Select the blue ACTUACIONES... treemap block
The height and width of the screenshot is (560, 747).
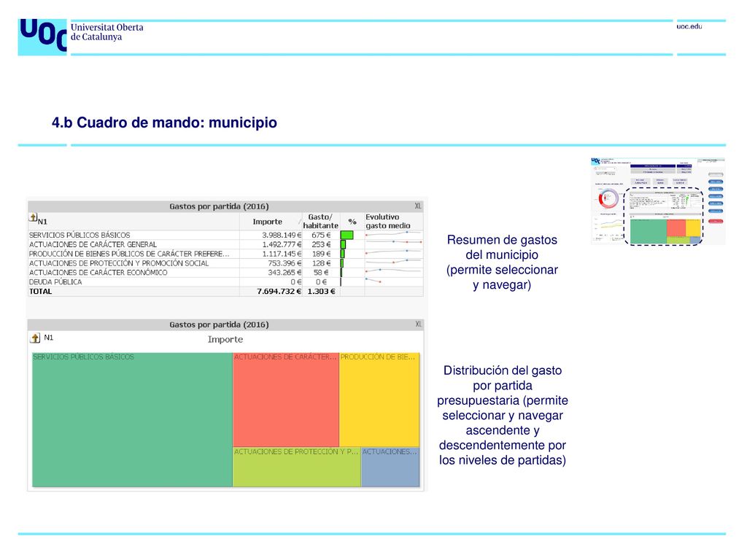391,467
